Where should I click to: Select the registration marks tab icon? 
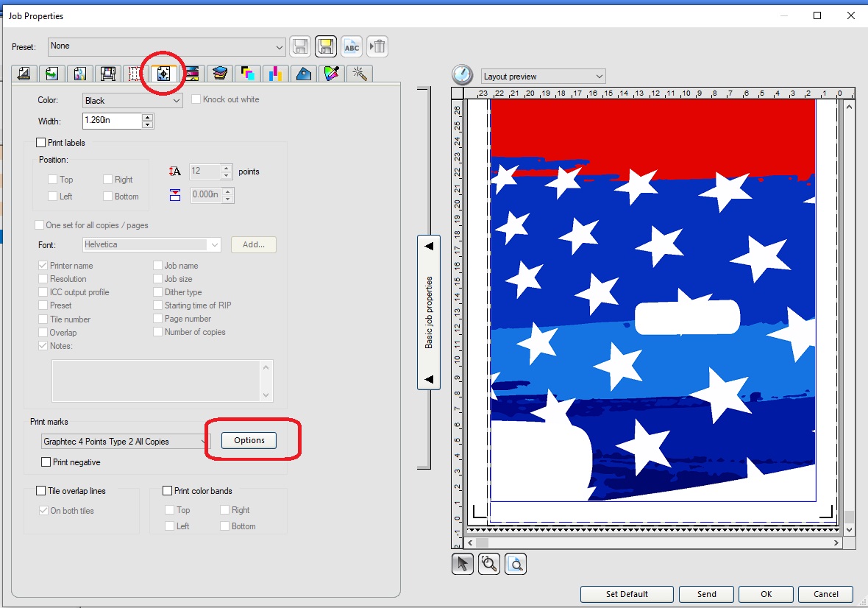click(163, 73)
